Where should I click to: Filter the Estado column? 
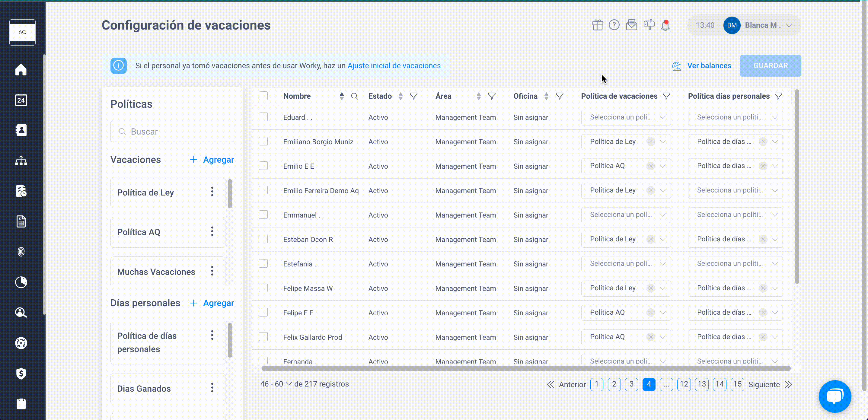point(413,96)
